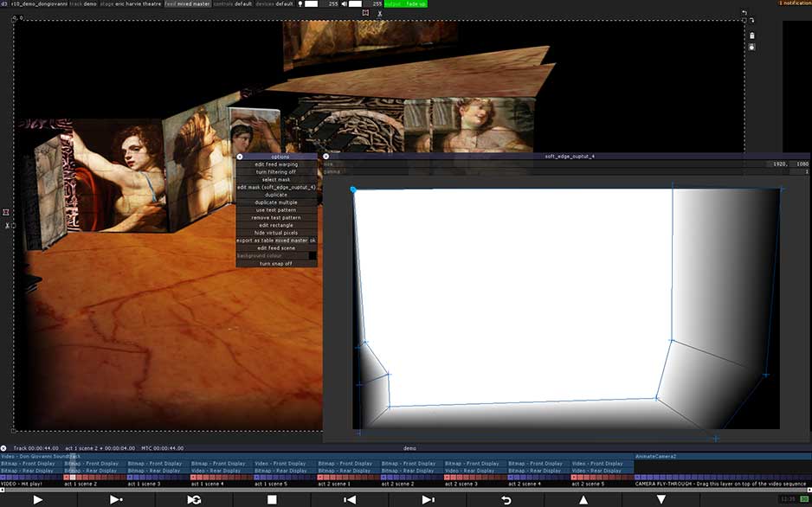Image resolution: width=812 pixels, height=507 pixels.
Task: Turn filtering off in options menu
Action: [x=277, y=171]
